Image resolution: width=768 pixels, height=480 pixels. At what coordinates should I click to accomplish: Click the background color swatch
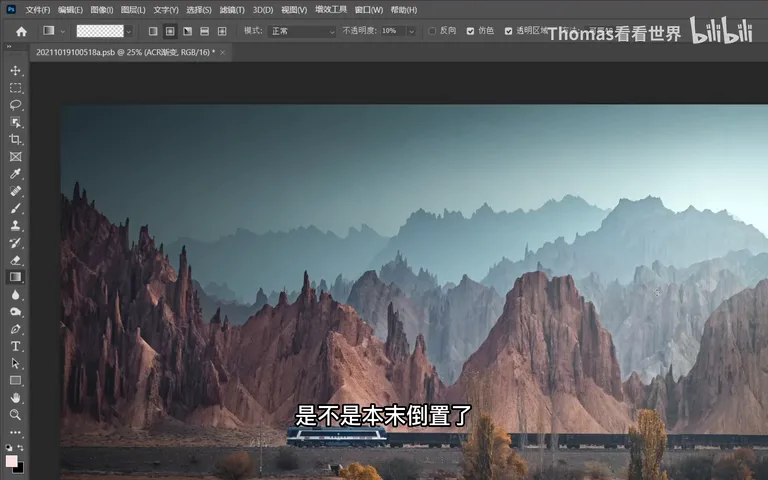(20, 469)
